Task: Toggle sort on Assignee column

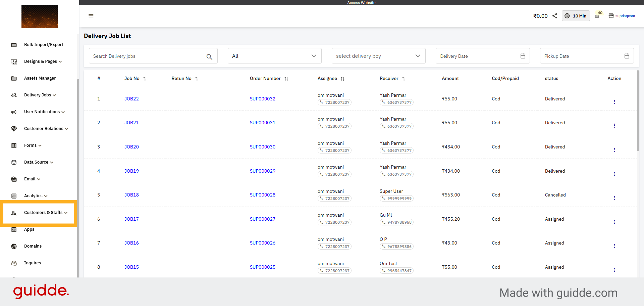Action: pos(342,79)
